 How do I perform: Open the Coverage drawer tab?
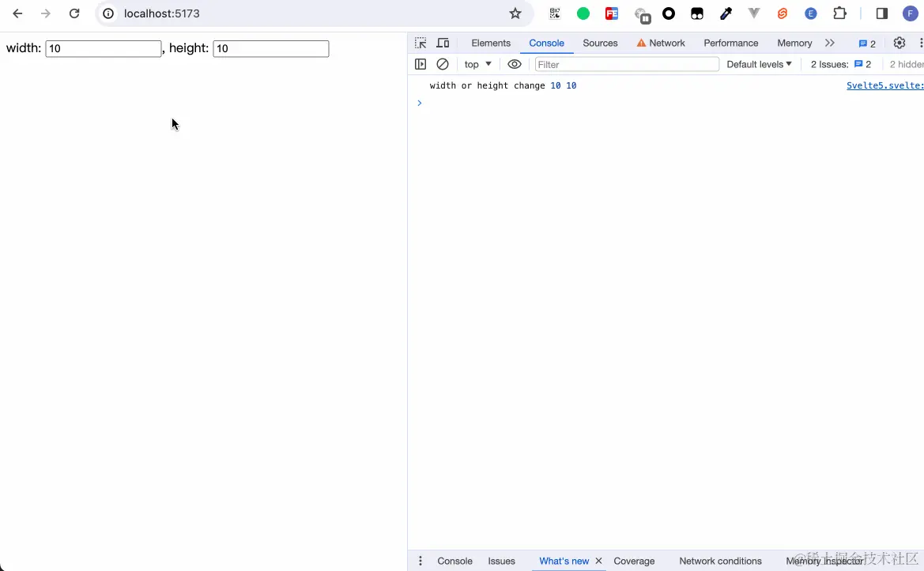click(x=634, y=561)
